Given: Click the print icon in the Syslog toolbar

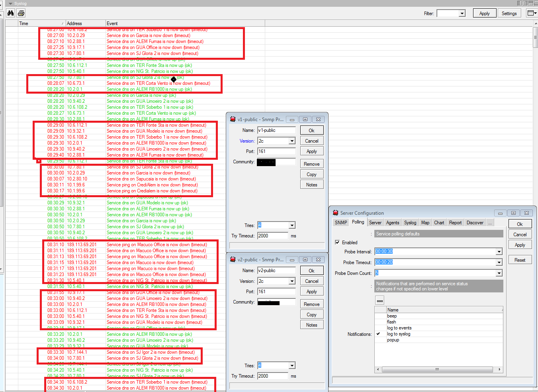Looking at the screenshot, I should (x=21, y=13).
